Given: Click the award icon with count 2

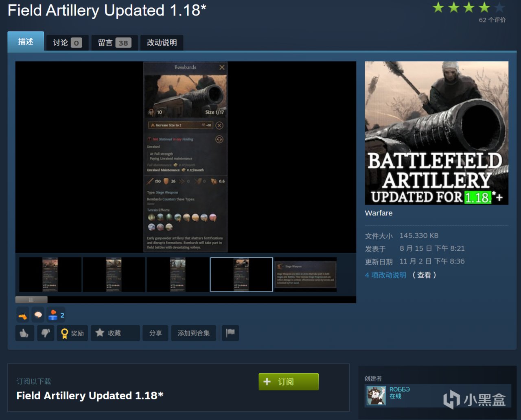Looking at the screenshot, I should pyautogui.click(x=56, y=315).
